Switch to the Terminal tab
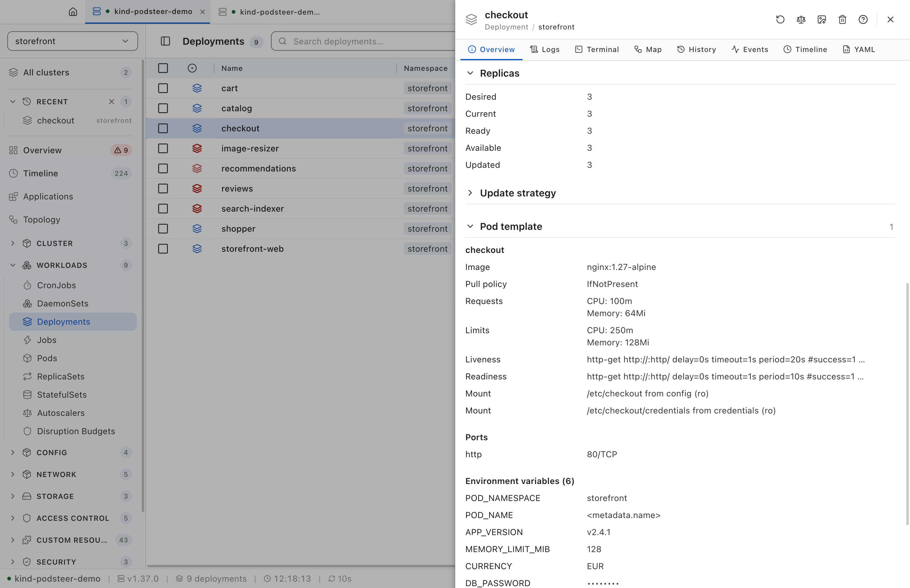Image resolution: width=910 pixels, height=588 pixels. (x=597, y=49)
